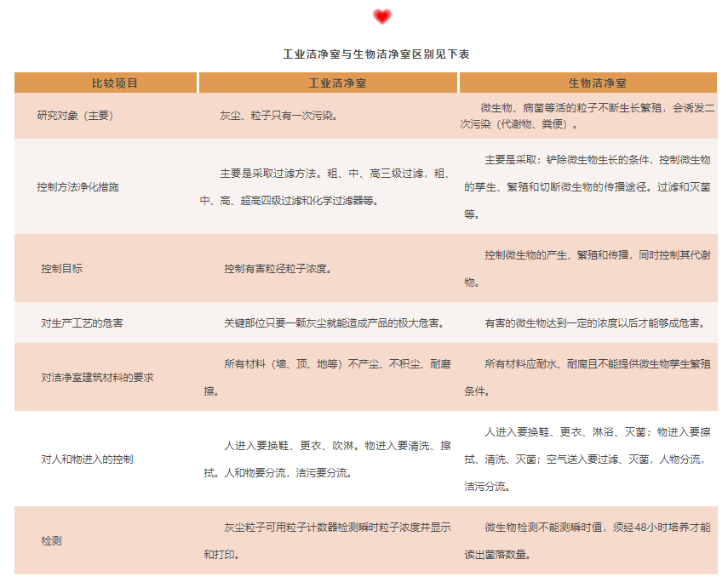Click the cell starting with 微生物检测不能测瞬时值

point(588,540)
